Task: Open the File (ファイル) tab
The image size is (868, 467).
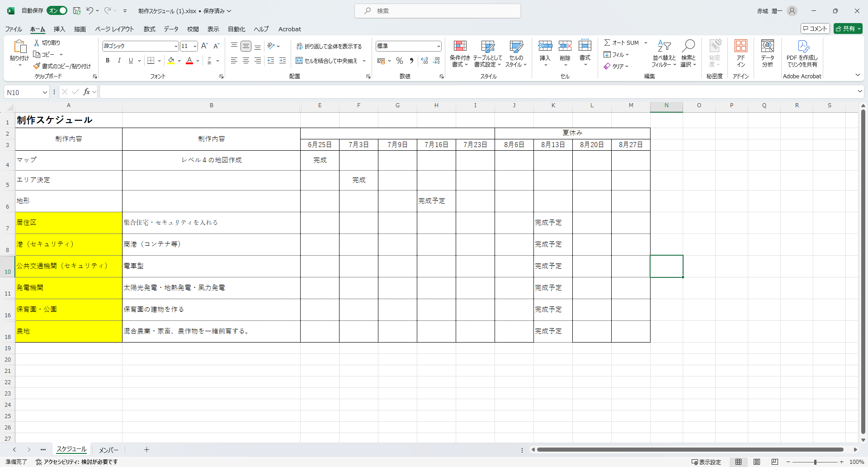Action: pyautogui.click(x=14, y=29)
